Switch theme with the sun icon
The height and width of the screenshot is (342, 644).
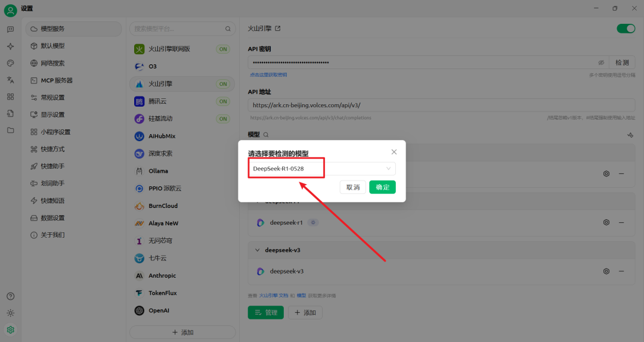[x=10, y=313]
